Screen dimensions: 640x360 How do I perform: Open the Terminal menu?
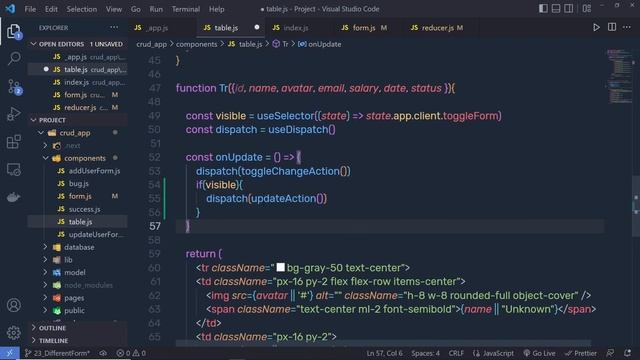point(186,9)
